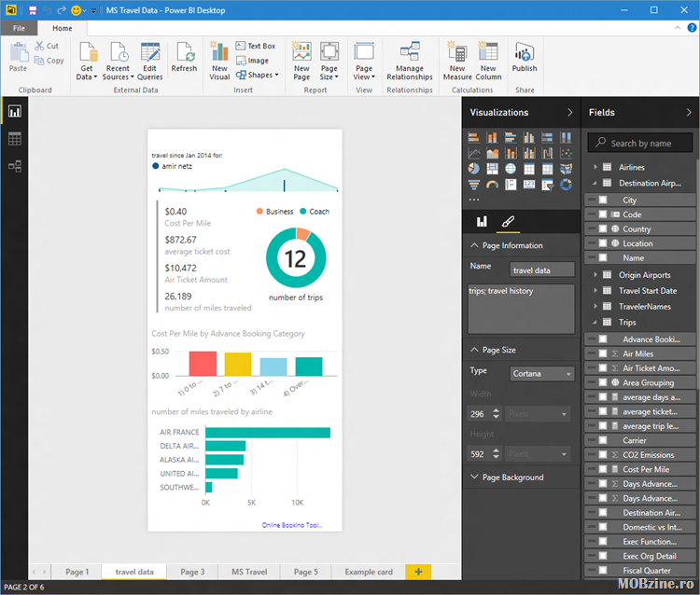
Task: Click the Edit Queries button
Action: coord(150,62)
